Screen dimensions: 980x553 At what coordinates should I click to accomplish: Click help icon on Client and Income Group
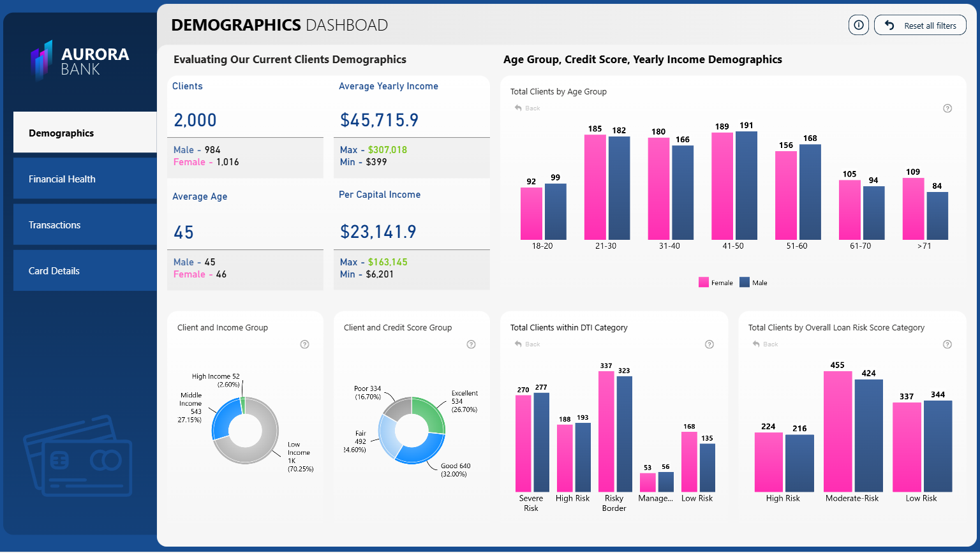[x=305, y=344]
